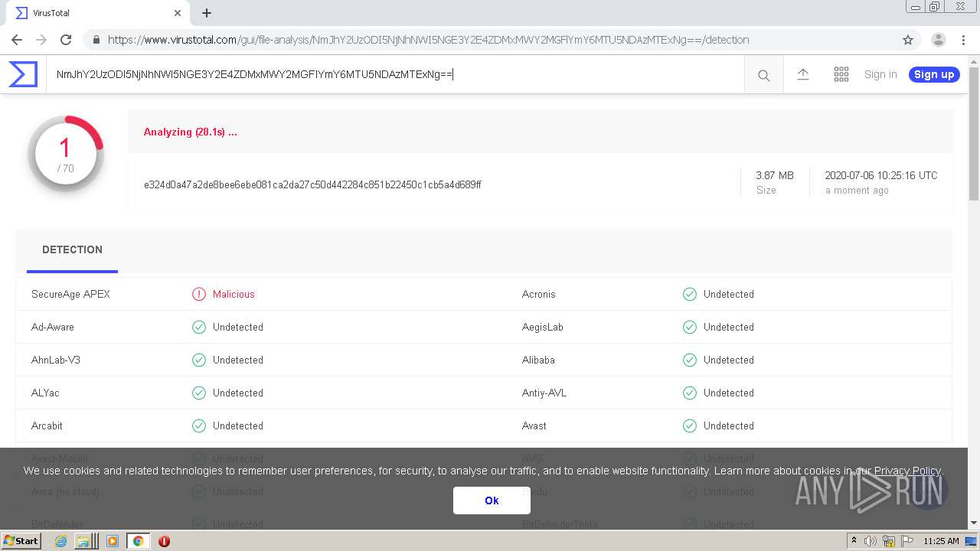Click the red security taskbar icon

[164, 541]
